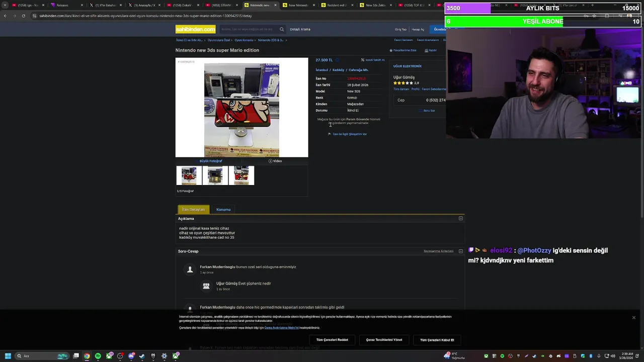644x362 pixels.
Task: Open Steam from the taskbar
Action: [142, 356]
